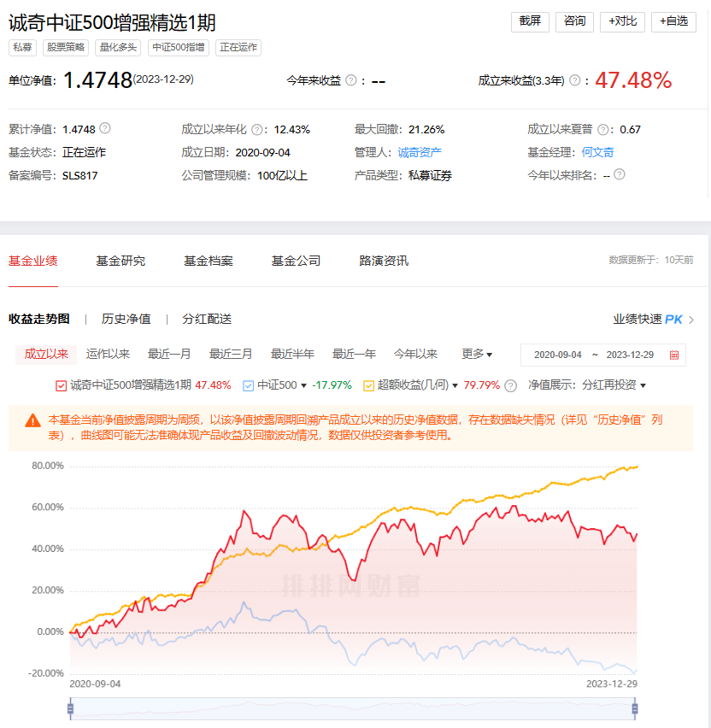Select 最近半年 time range
The width and height of the screenshot is (711, 728).
292,355
